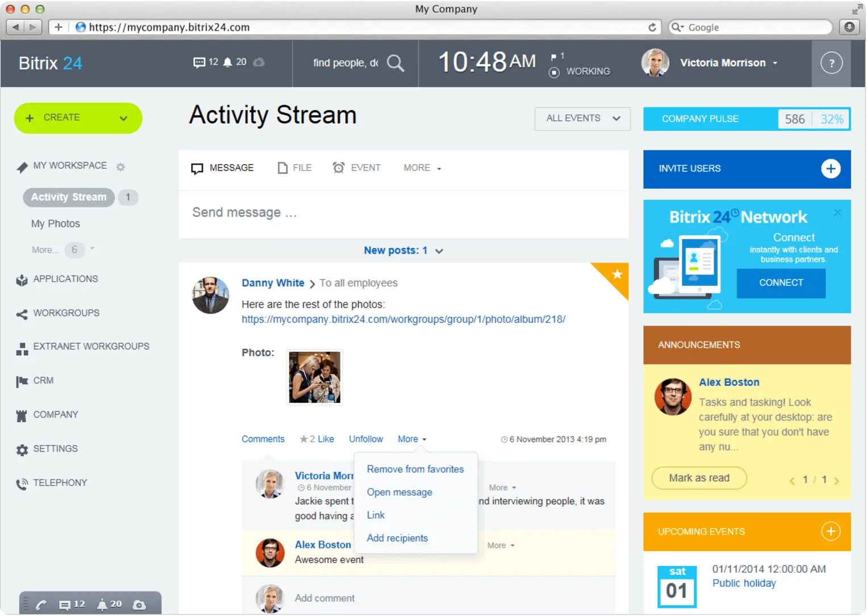Click the cloud drive icon in header
The width and height of the screenshot is (867, 616).
259,62
